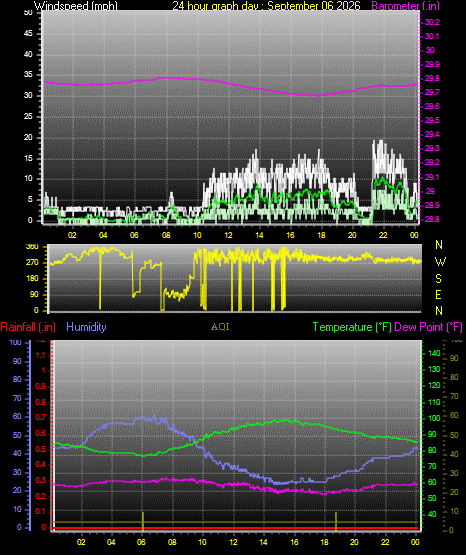466x555 pixels.
Task: Click the Humidity legend label
Action: point(86,327)
